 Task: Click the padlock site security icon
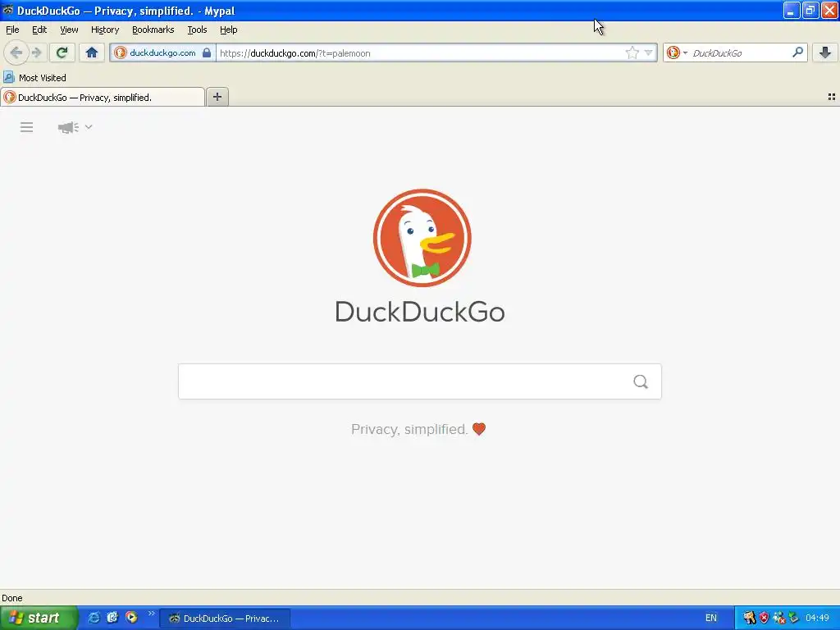pos(207,52)
